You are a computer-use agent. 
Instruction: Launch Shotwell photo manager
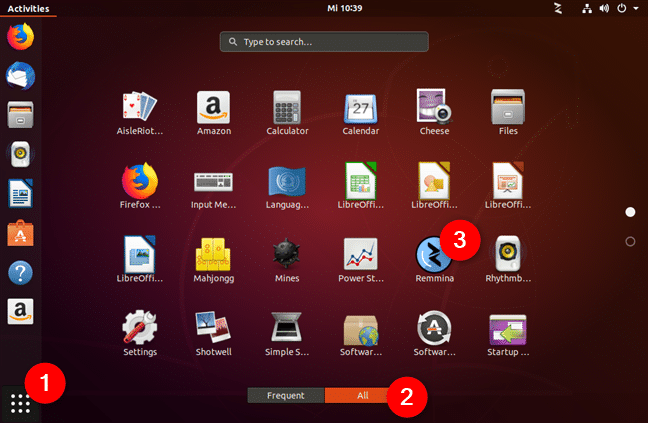(x=214, y=334)
